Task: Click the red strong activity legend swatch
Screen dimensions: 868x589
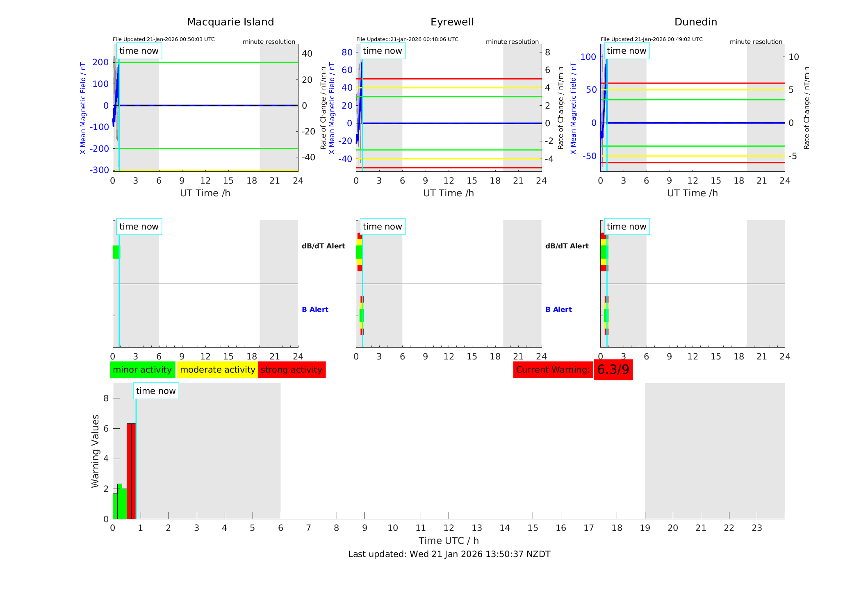Action: [x=292, y=370]
